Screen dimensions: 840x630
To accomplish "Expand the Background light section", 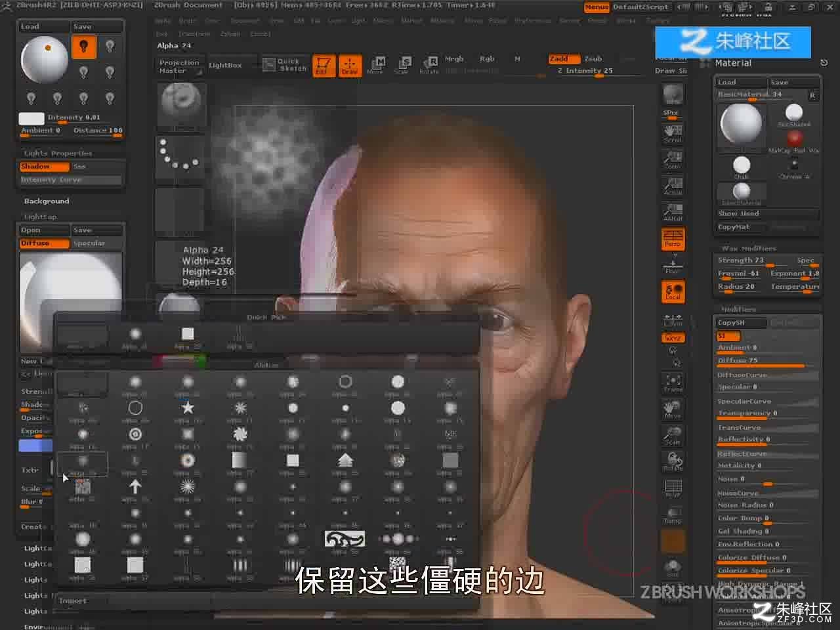I will (x=47, y=201).
